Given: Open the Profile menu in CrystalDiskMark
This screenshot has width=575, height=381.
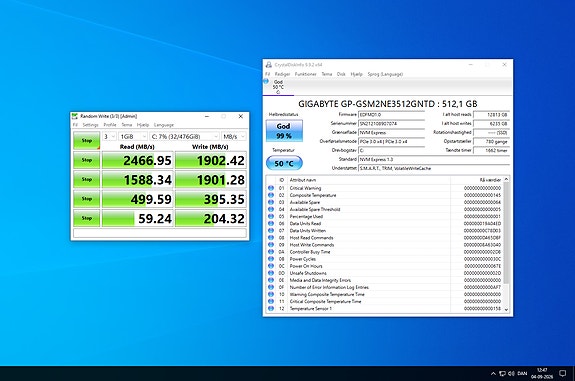Looking at the screenshot, I should coord(110,125).
